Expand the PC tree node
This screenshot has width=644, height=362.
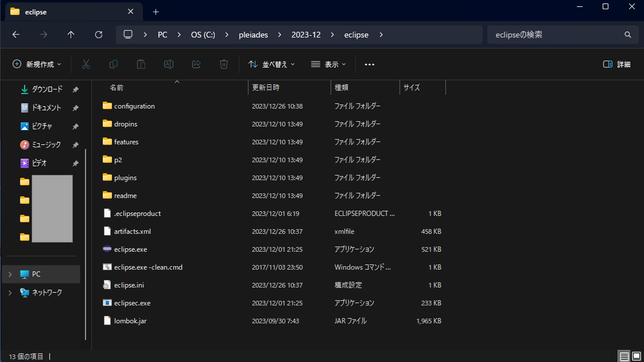pos(10,274)
